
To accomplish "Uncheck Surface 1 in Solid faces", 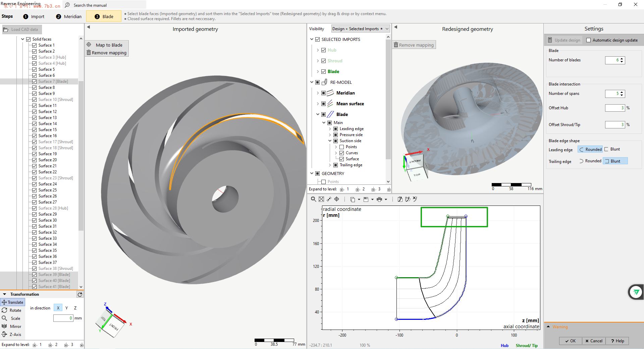I will (34, 45).
